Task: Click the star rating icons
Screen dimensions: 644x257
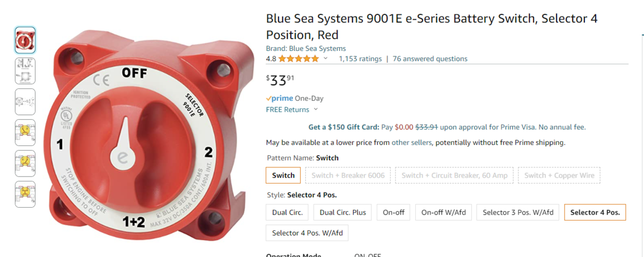Action: click(298, 59)
